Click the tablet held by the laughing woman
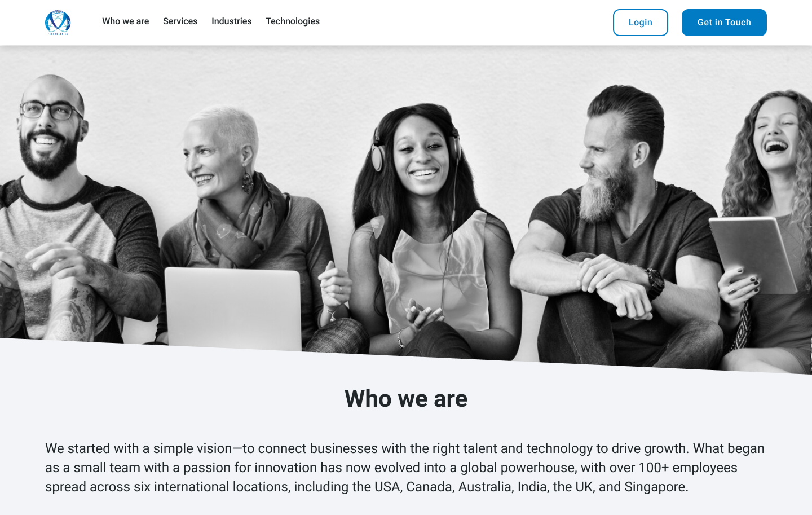Screen dimensions: 812x515 point(753,255)
